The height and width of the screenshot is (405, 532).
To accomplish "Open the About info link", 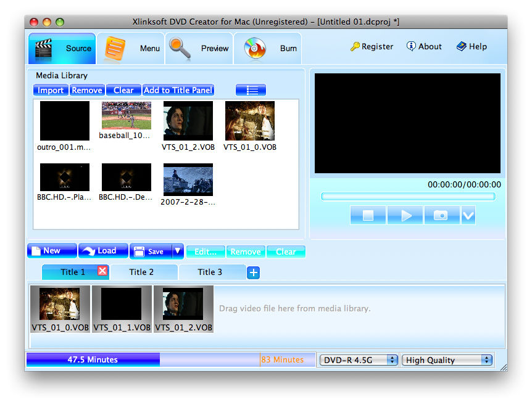I will [424, 46].
